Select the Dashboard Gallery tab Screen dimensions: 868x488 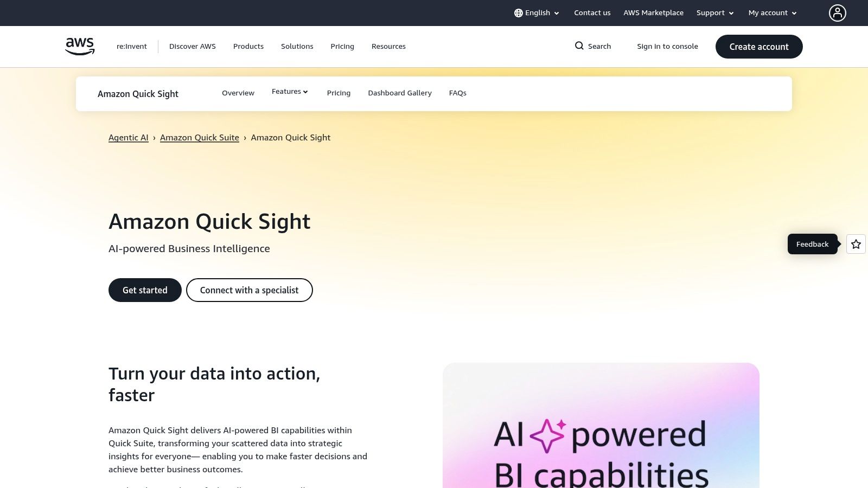[400, 93]
